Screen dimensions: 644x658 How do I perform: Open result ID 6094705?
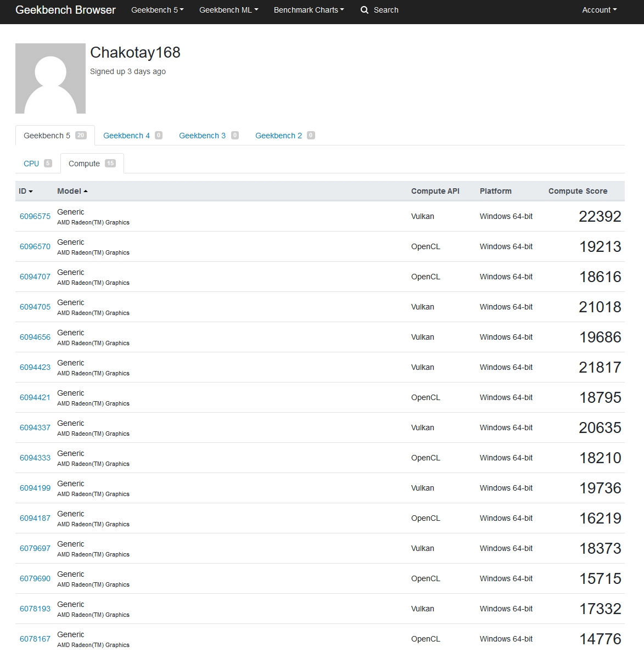coord(35,307)
